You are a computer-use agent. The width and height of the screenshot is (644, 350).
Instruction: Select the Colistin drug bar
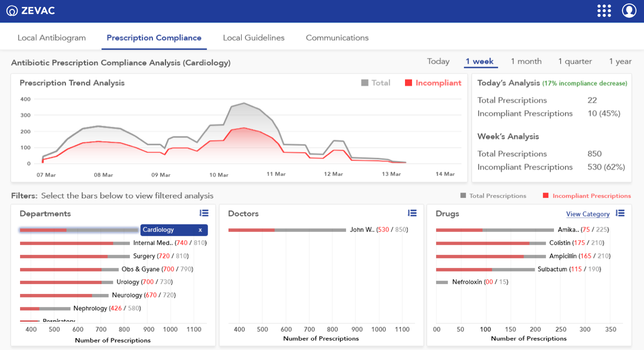pyautogui.click(x=490, y=243)
